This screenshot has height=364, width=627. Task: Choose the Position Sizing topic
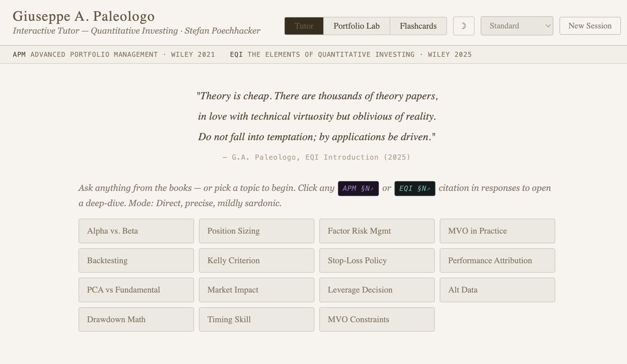point(257,231)
